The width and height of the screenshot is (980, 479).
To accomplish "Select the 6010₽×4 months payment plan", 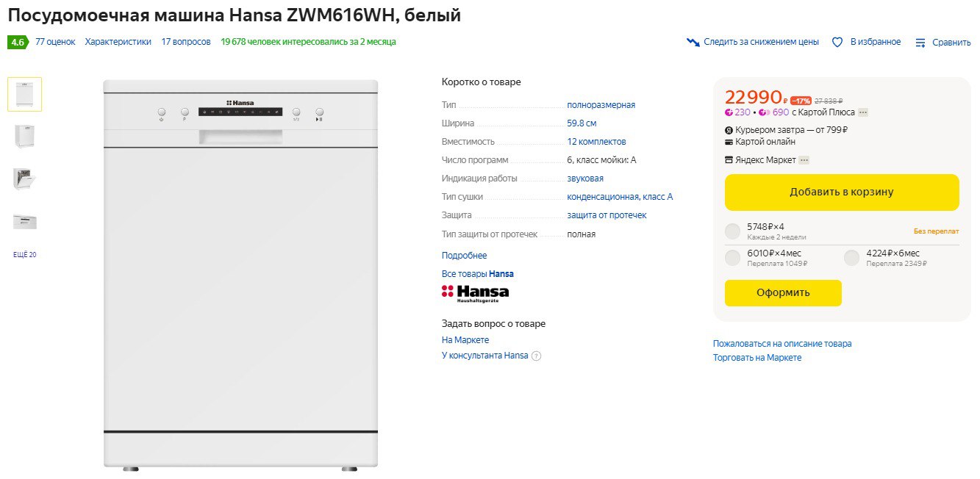I will [732, 258].
